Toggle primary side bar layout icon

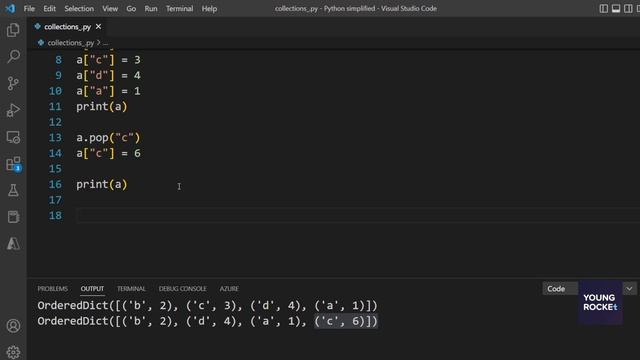[603, 9]
